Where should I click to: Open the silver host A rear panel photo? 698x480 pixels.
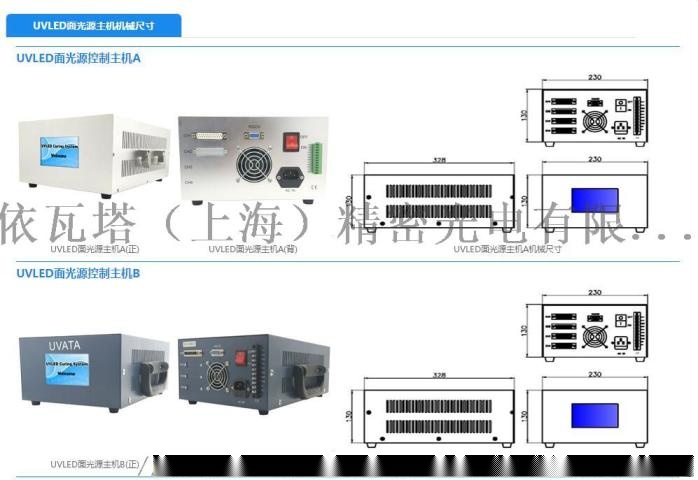coord(253,159)
